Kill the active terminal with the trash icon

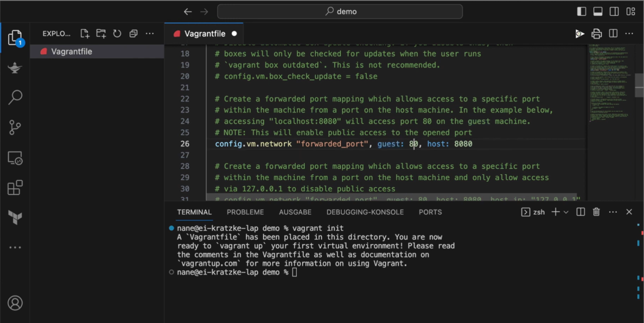[596, 212]
